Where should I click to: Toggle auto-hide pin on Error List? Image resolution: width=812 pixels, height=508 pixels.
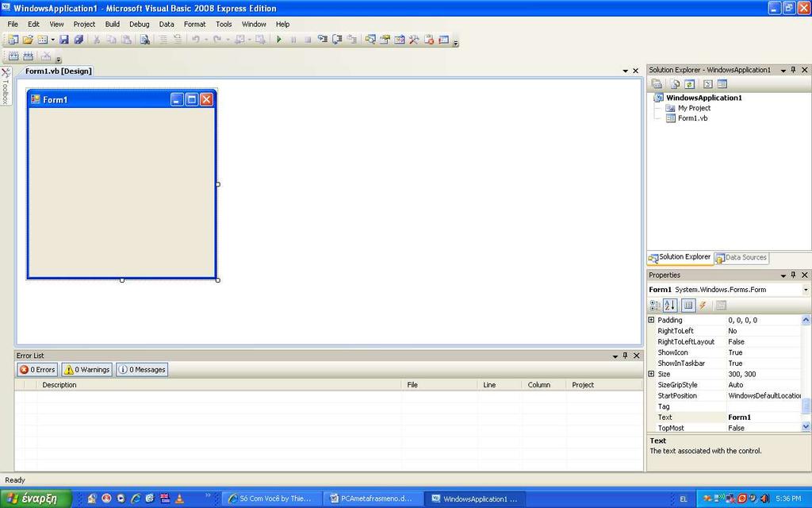[x=626, y=356]
